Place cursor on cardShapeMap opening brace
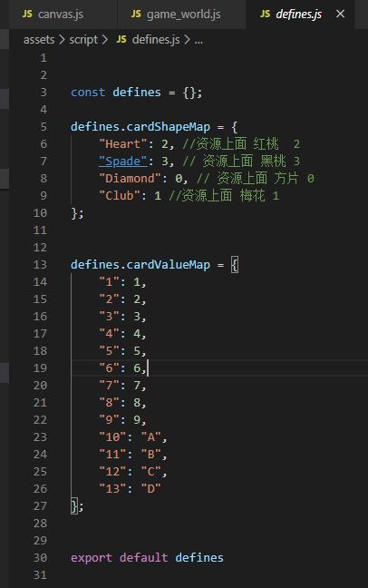 [x=235, y=127]
